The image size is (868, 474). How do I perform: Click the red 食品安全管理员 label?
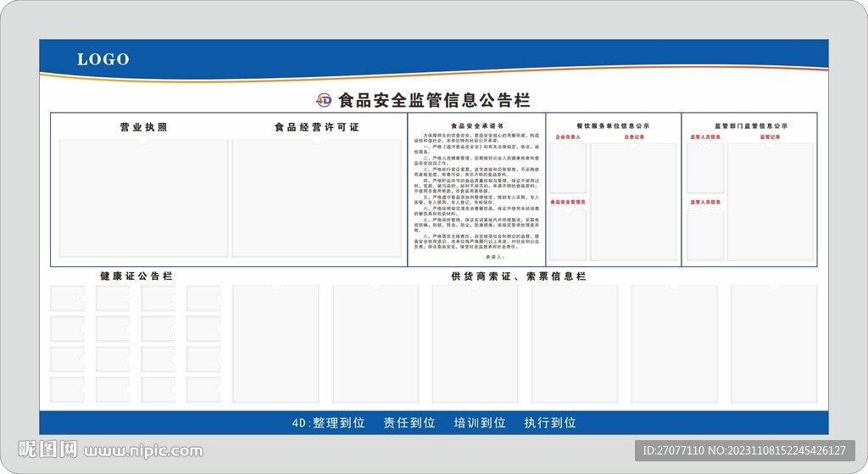coord(568,202)
